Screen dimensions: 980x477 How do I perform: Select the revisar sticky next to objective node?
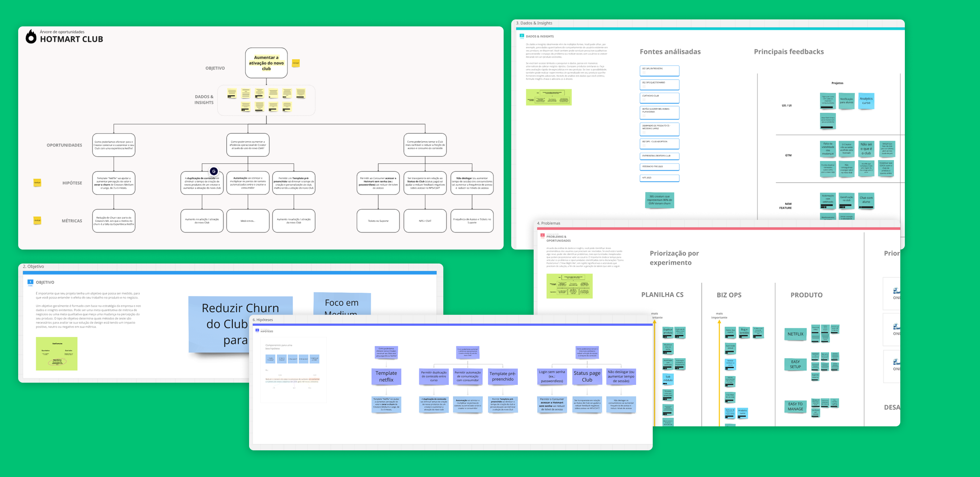pyautogui.click(x=295, y=63)
